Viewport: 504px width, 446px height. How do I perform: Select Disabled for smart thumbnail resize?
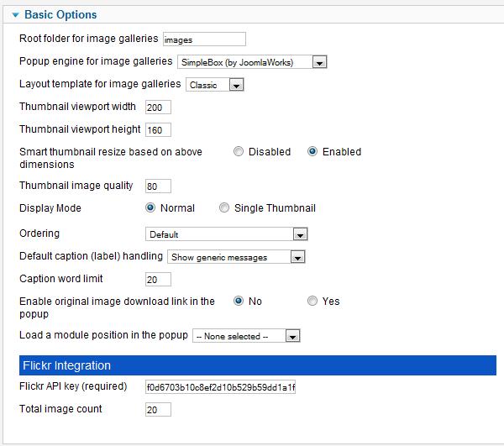[239, 151]
